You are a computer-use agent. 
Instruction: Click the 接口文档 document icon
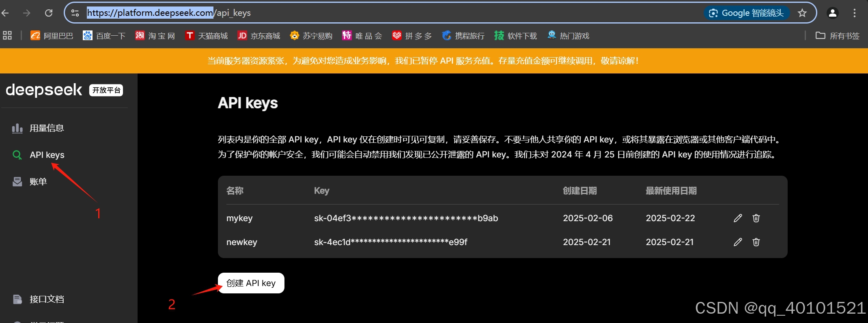click(x=17, y=299)
